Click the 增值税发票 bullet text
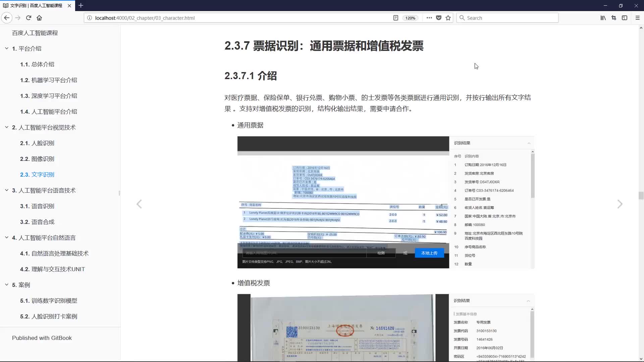The height and width of the screenshot is (362, 644). [254, 283]
